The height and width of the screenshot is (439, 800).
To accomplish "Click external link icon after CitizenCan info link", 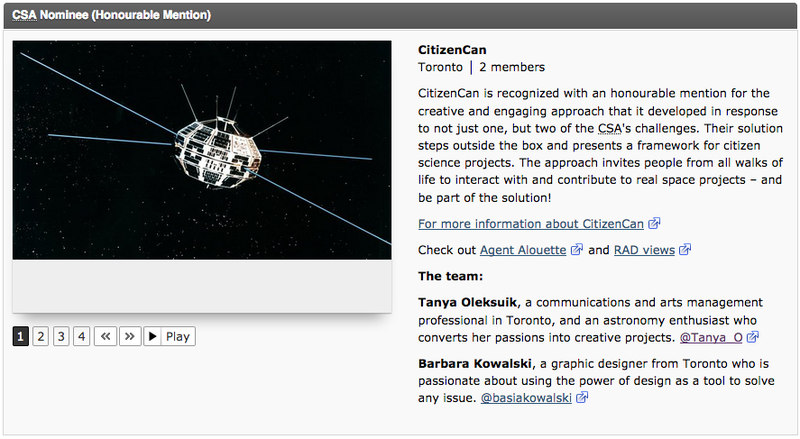I will (654, 224).
